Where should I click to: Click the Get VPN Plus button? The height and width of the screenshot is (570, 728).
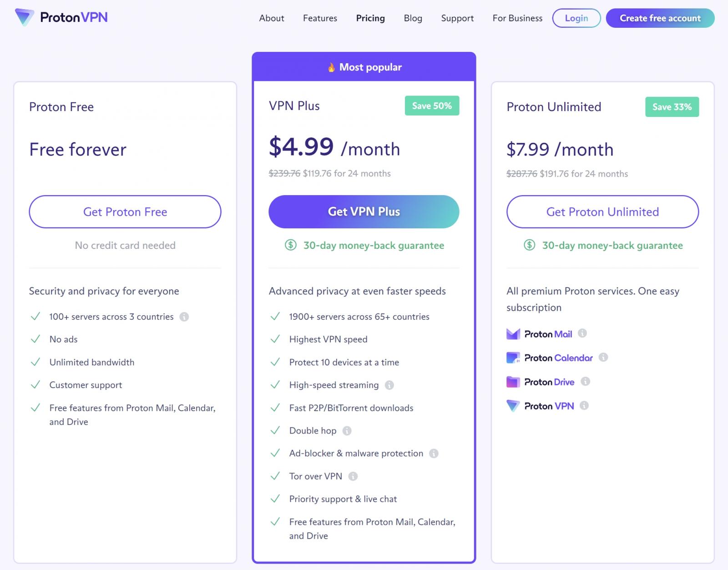coord(364,211)
